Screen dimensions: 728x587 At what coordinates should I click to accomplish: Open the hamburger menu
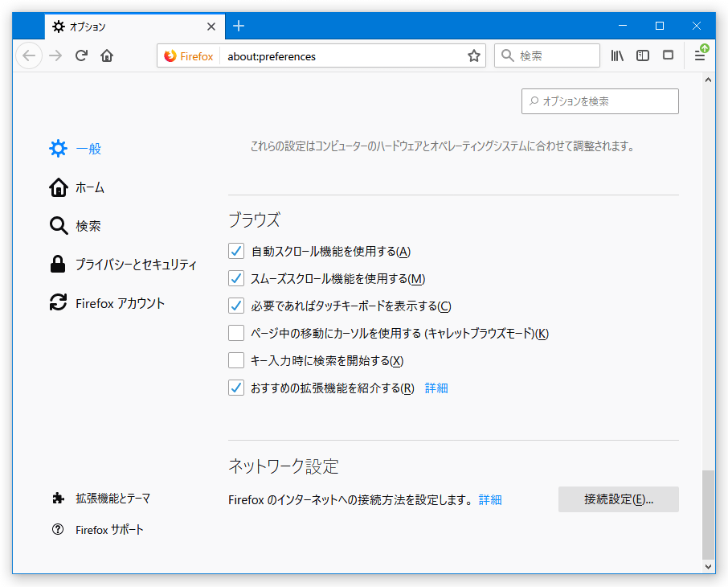(x=698, y=55)
